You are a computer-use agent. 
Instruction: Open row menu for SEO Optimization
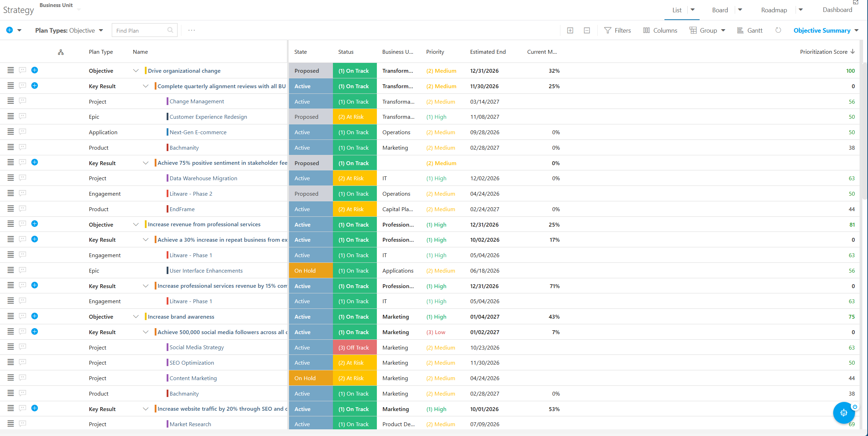click(x=11, y=362)
